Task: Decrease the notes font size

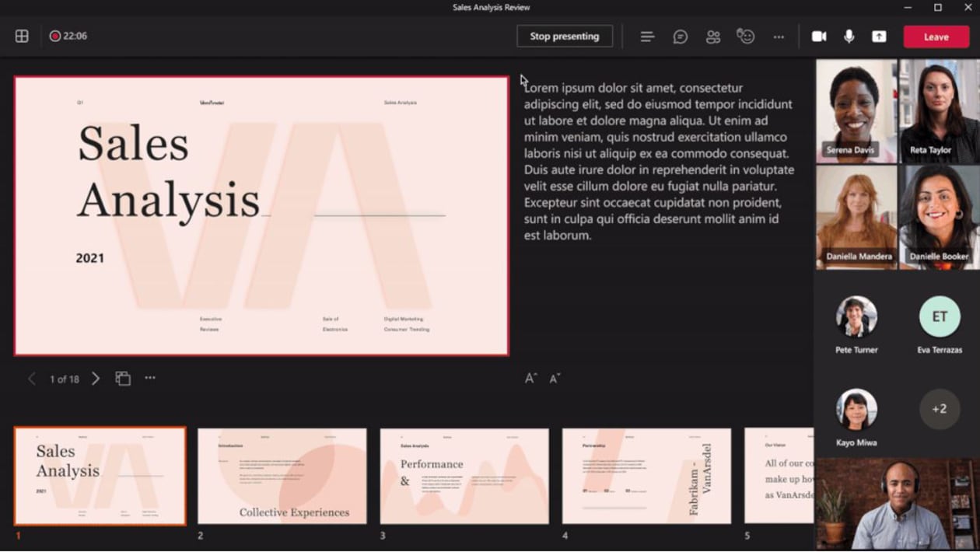Action: click(555, 379)
